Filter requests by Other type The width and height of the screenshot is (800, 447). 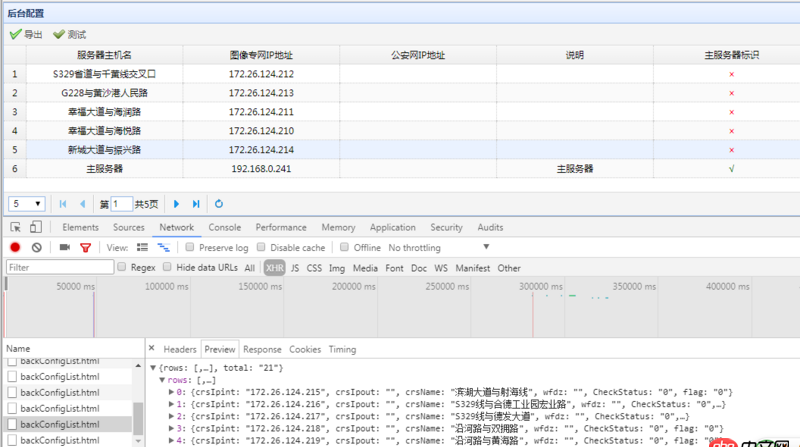(509, 268)
